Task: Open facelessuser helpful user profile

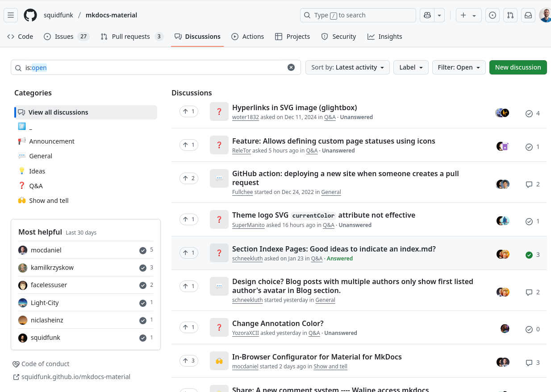Action: tap(49, 285)
